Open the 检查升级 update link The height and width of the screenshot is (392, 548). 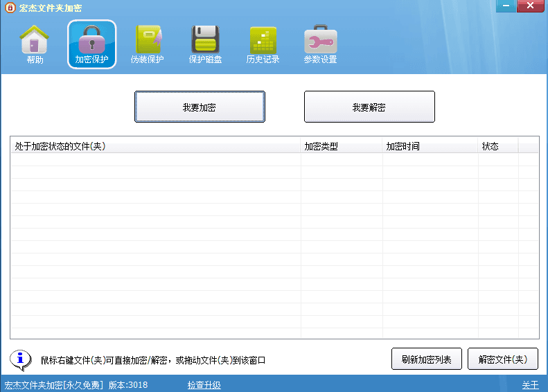[204, 385]
